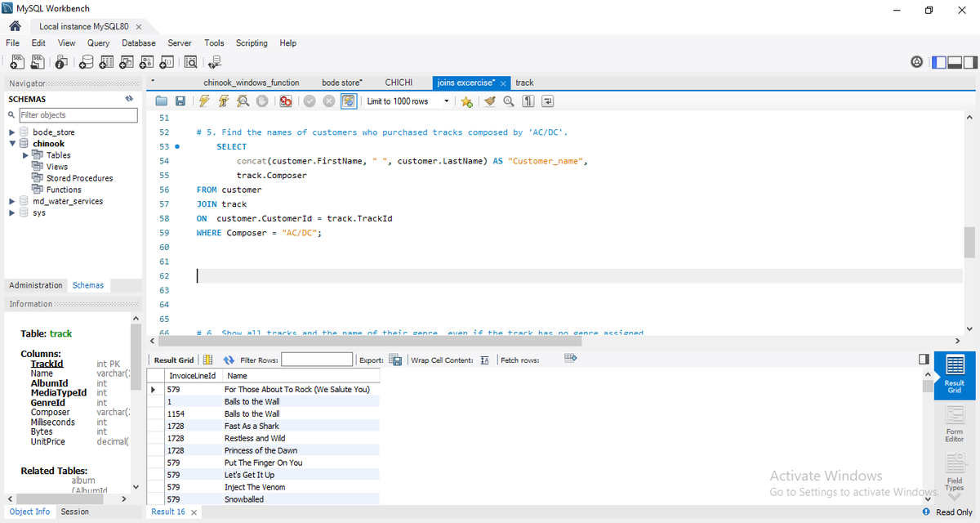Search table data icon

[191, 61]
